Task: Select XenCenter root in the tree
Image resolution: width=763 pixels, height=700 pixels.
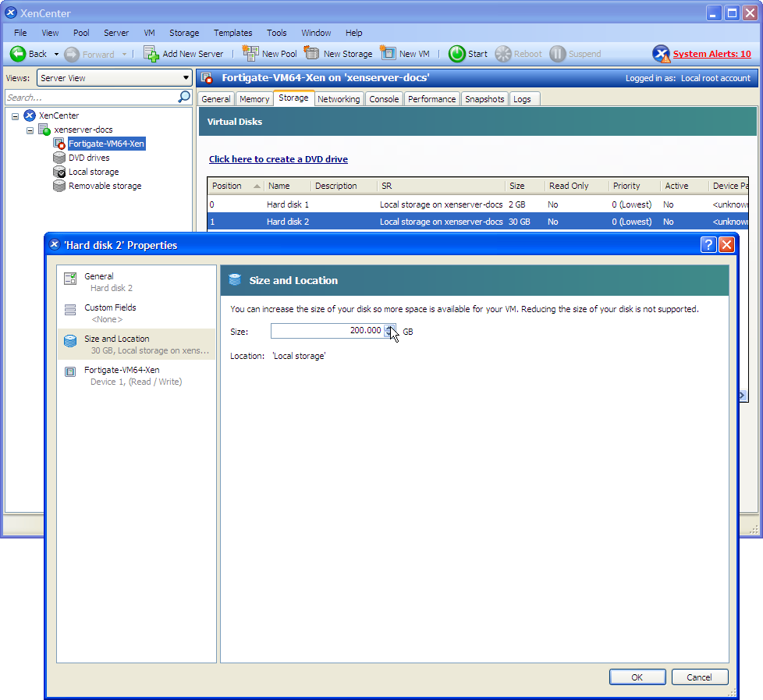Action: tap(59, 115)
